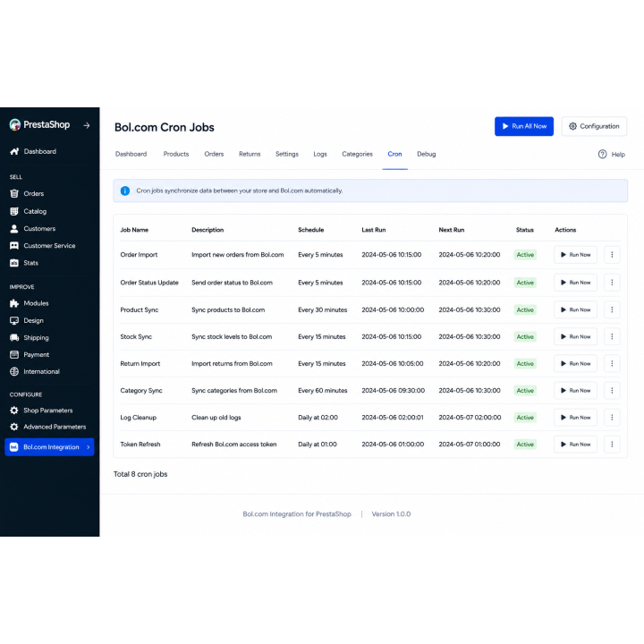Click the Schedule column header

pos(311,230)
